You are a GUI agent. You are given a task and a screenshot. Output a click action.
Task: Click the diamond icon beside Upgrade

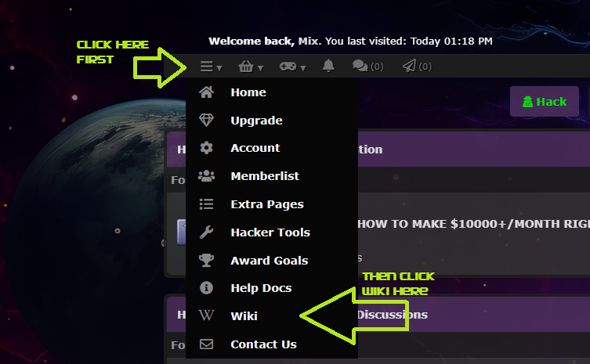(x=206, y=120)
